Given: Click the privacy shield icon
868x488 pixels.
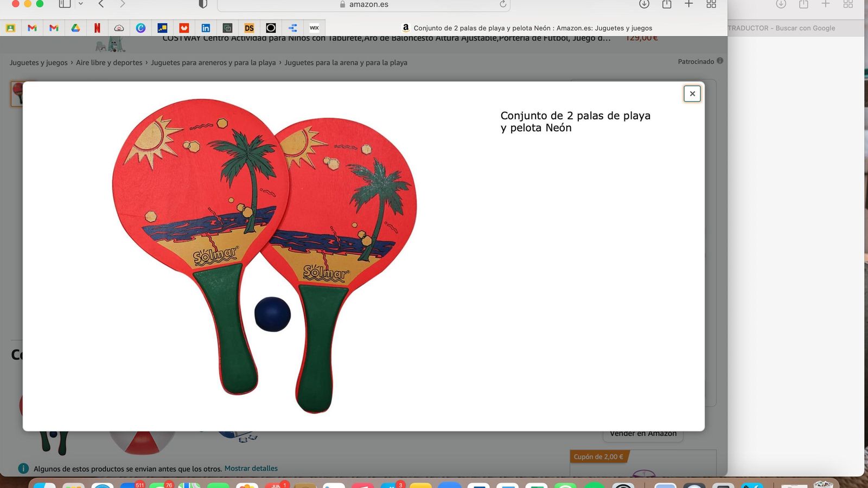Looking at the screenshot, I should (203, 4).
